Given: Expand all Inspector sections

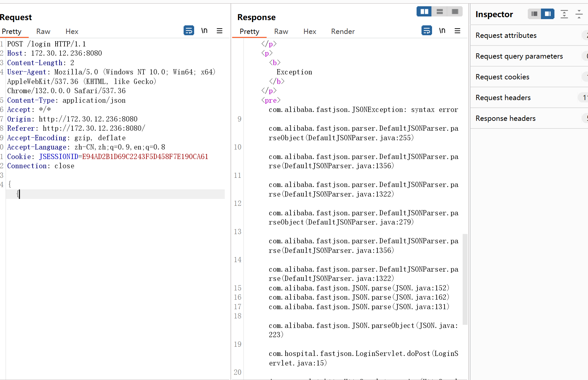Looking at the screenshot, I should pos(564,14).
